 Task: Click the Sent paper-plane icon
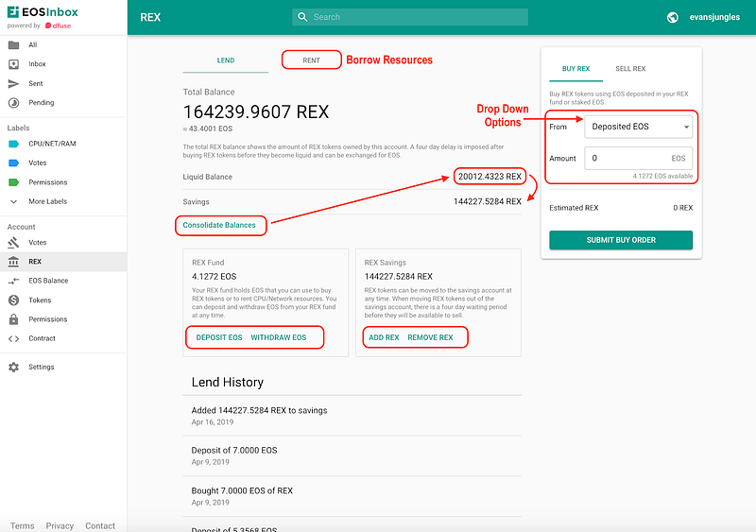point(13,83)
